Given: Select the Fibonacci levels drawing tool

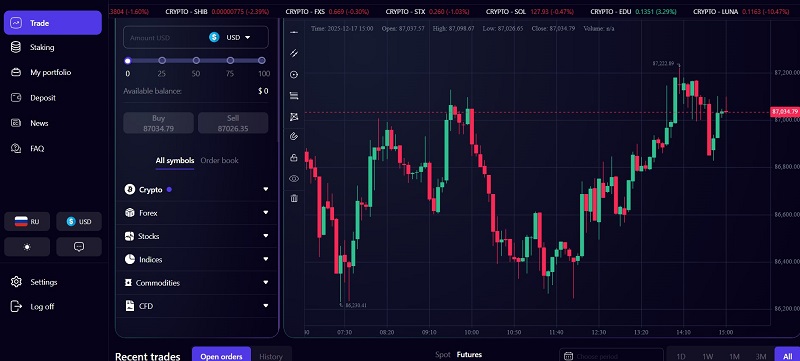Looking at the screenshot, I should (x=294, y=95).
